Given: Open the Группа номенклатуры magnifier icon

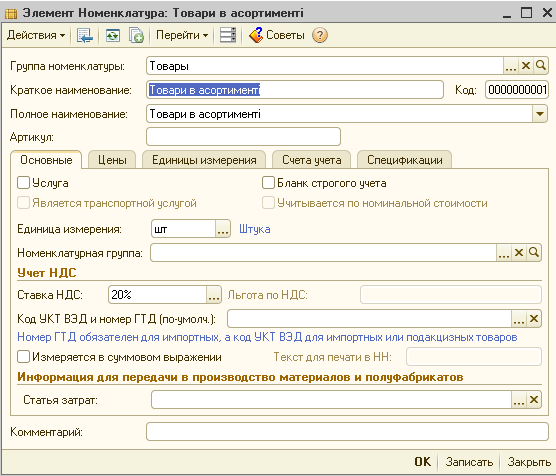Looking at the screenshot, I should [x=541, y=66].
